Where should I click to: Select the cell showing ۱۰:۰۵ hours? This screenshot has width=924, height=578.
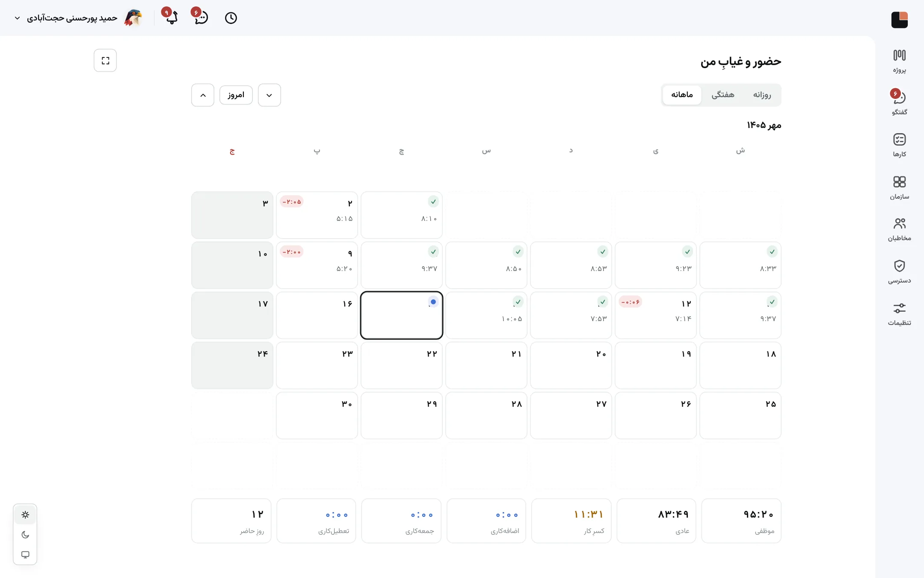click(486, 315)
